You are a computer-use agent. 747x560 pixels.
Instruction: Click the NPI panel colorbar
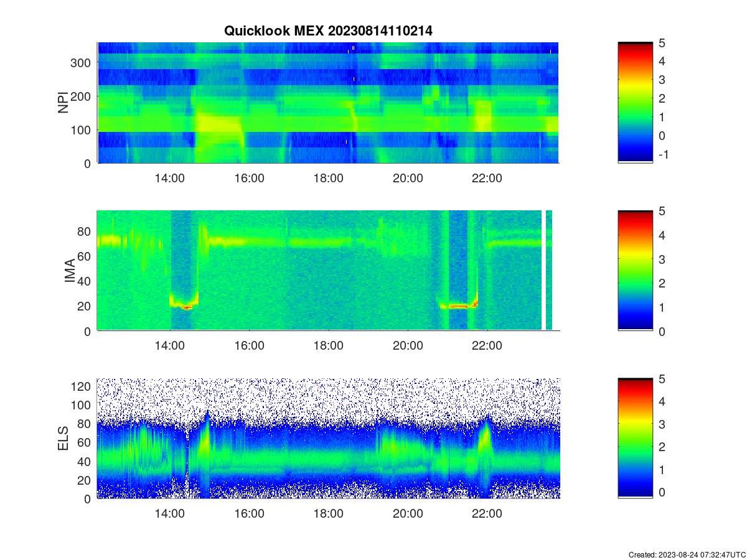click(x=635, y=103)
